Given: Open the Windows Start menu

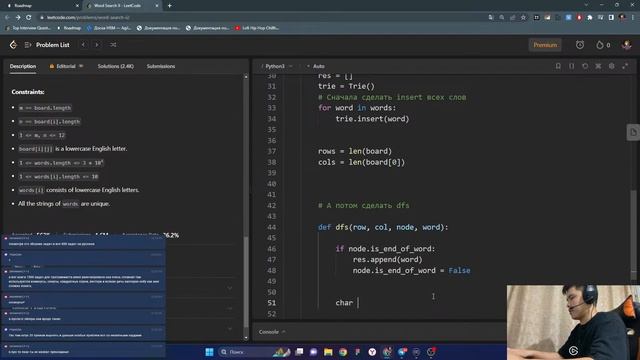Looking at the screenshot, I should (x=209, y=352).
